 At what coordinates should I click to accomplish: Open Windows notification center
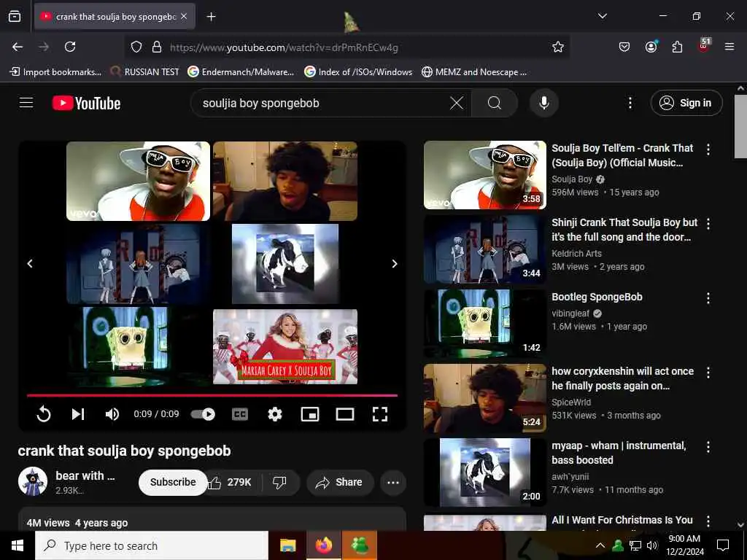point(723,545)
